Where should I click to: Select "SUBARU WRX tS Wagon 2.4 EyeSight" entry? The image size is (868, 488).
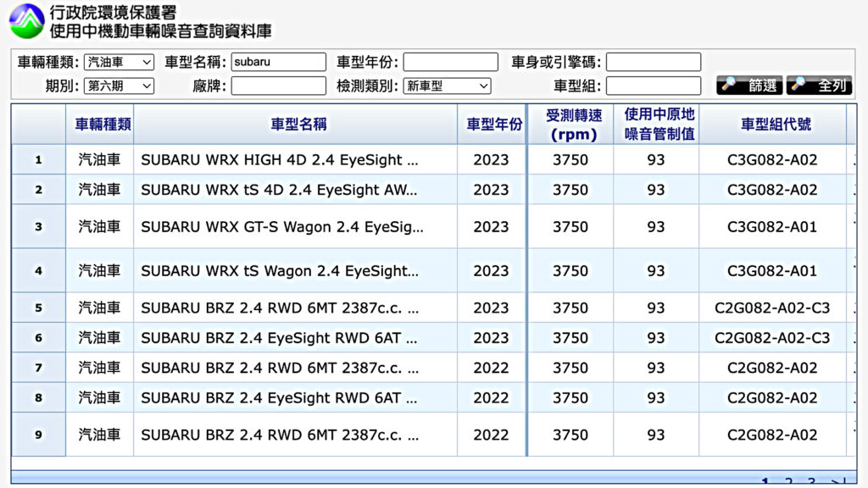(280, 271)
